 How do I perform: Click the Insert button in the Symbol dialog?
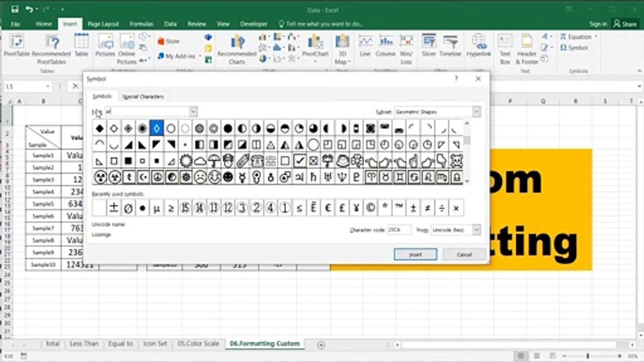coord(415,254)
